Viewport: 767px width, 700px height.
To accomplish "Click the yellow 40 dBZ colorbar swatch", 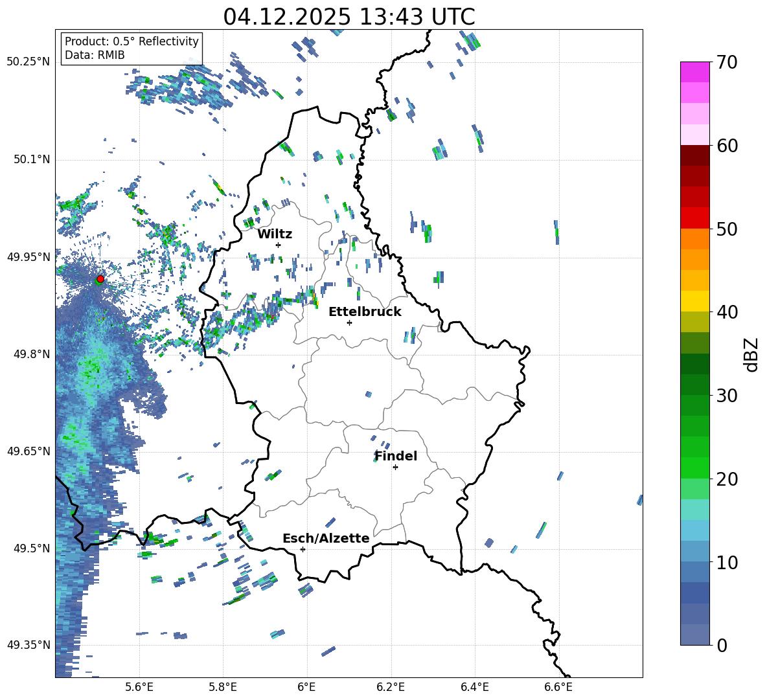I will click(x=695, y=302).
